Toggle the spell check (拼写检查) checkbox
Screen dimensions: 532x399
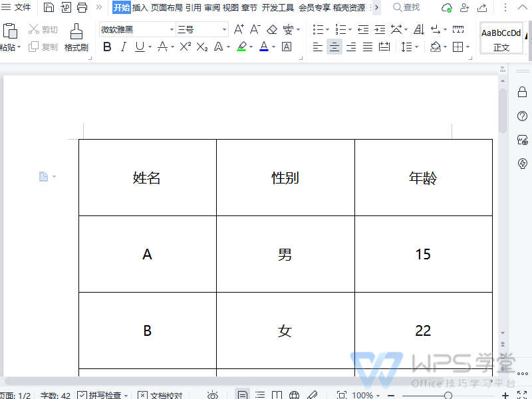tap(82, 395)
